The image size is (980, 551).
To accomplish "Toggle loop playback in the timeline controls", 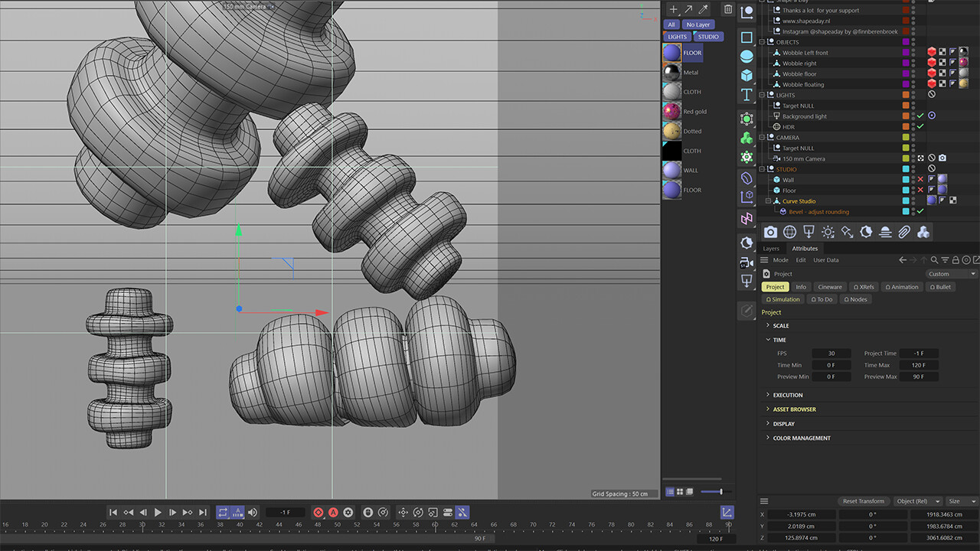I will pyautogui.click(x=223, y=513).
